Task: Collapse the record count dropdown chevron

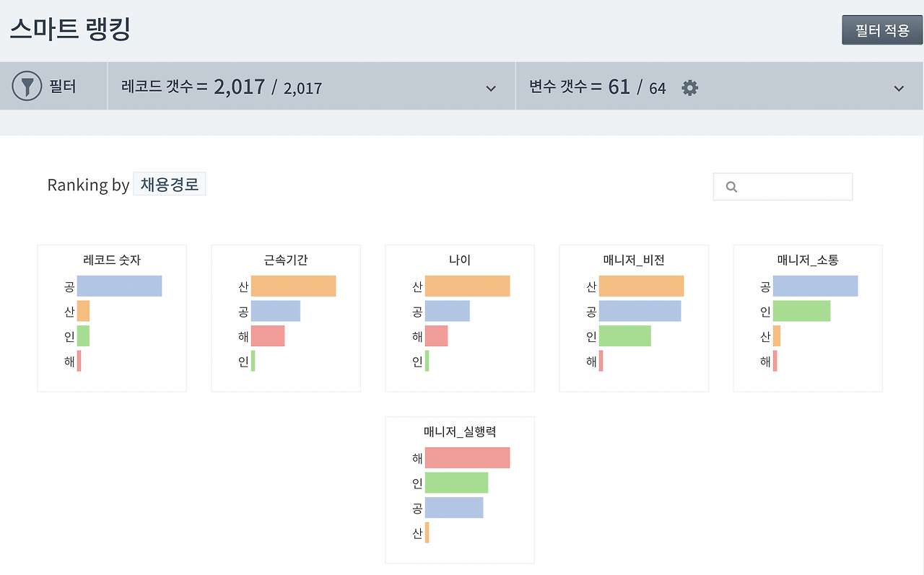Action: coord(489,86)
